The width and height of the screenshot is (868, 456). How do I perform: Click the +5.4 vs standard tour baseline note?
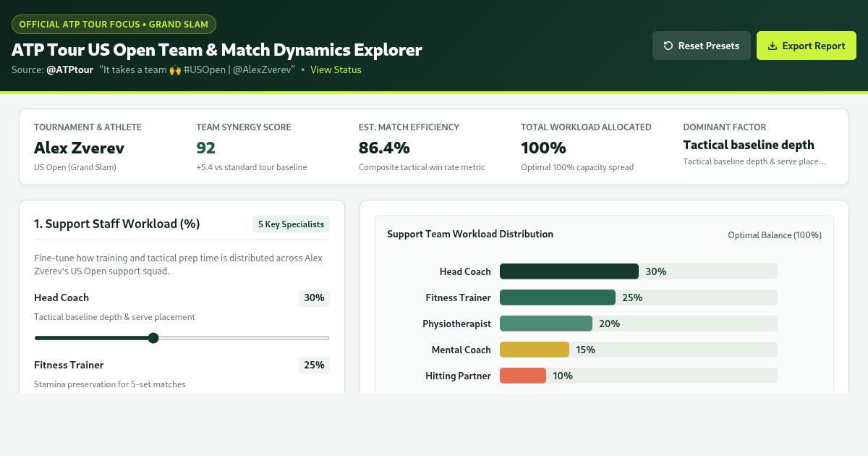tap(252, 167)
